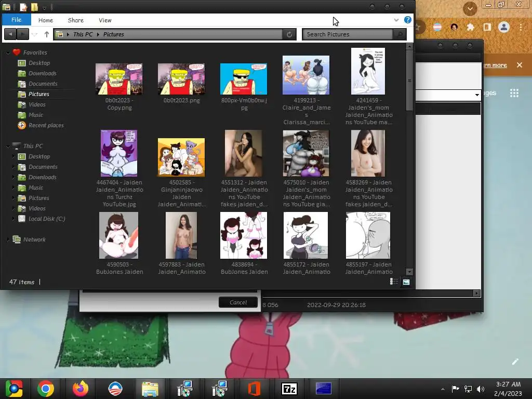Viewport: 532px width, 399px height.
Task: Launch Google Chrome from taskbar
Action: [46, 389]
